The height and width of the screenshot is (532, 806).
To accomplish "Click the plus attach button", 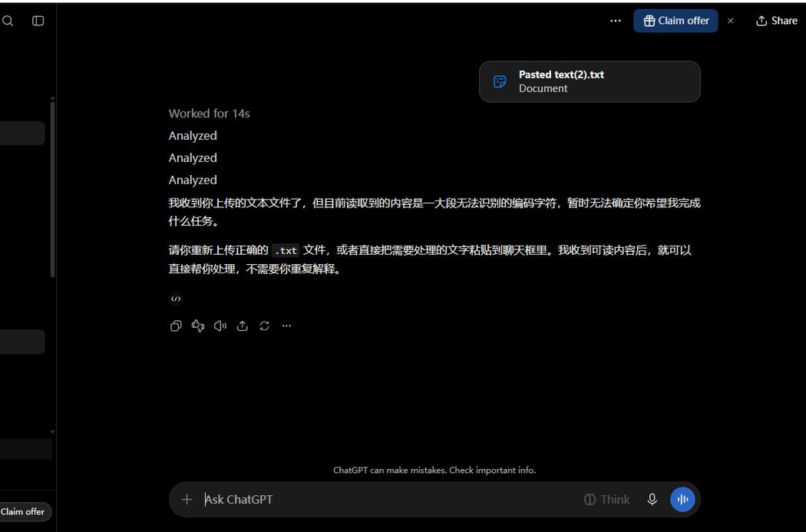I will click(x=187, y=499).
